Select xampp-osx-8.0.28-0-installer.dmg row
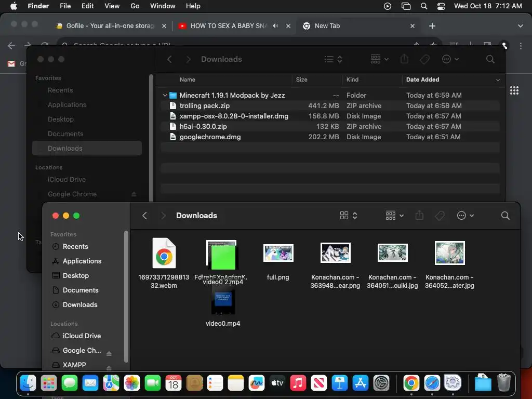 coord(330,116)
